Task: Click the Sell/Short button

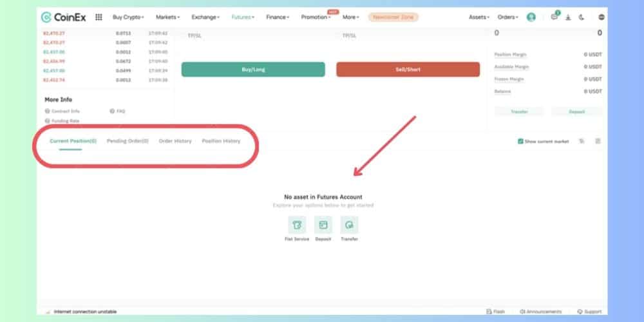Action: tap(408, 70)
